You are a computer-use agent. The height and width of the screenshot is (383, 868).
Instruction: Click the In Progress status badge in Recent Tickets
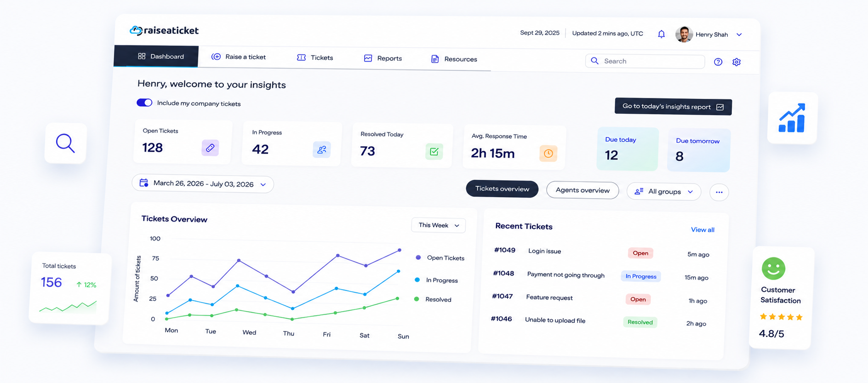click(x=641, y=276)
